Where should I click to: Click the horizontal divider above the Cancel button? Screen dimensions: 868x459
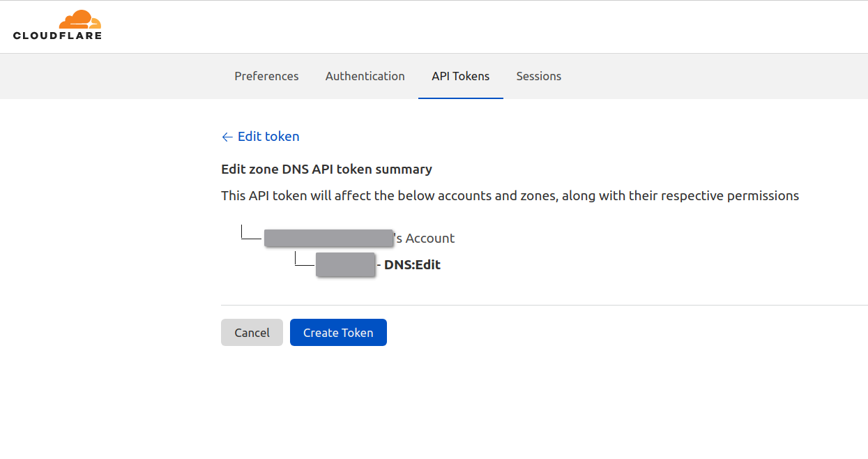pyautogui.click(x=544, y=305)
